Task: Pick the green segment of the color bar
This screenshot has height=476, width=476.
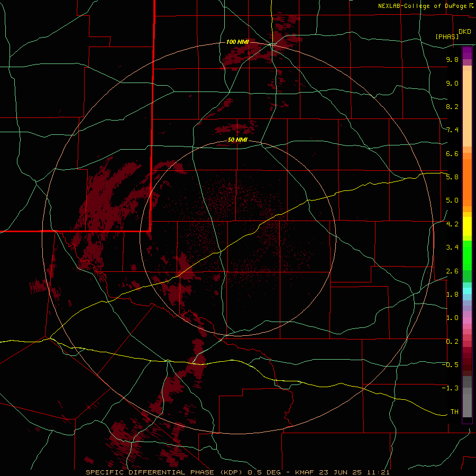Action: [467, 255]
